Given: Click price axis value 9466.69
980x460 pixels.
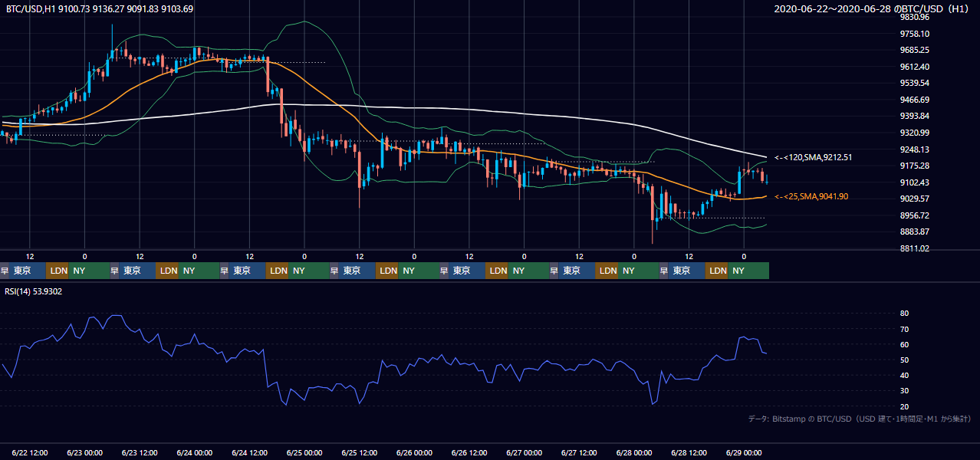Looking at the screenshot, I should coord(915,100).
